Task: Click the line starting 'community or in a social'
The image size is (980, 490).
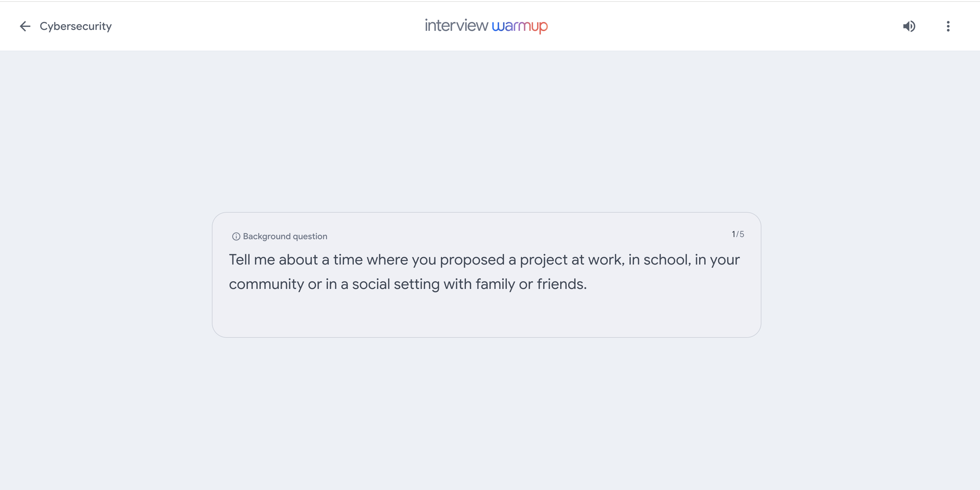Action: (x=408, y=284)
